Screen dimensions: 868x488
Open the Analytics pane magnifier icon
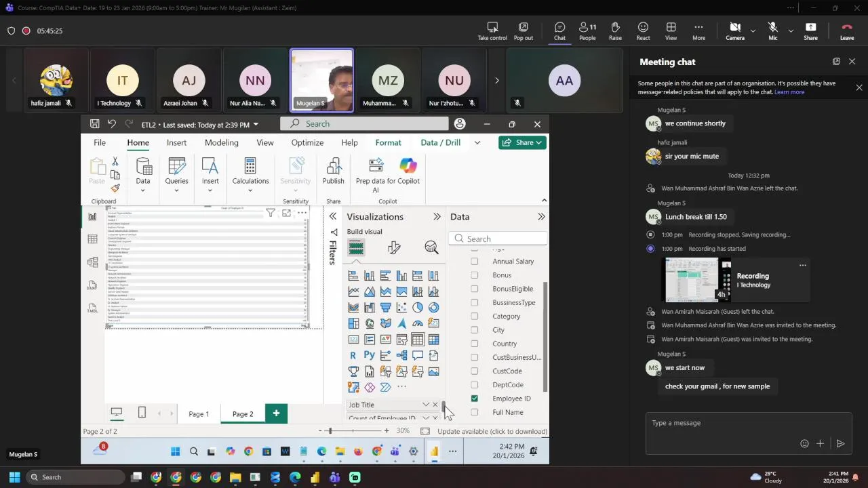pyautogui.click(x=431, y=248)
